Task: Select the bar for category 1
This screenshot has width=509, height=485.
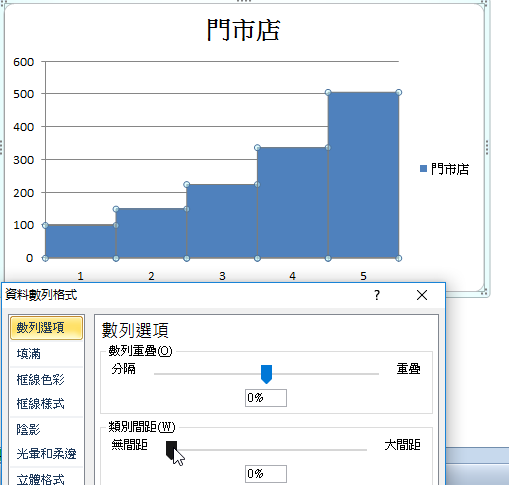Action: point(81,242)
